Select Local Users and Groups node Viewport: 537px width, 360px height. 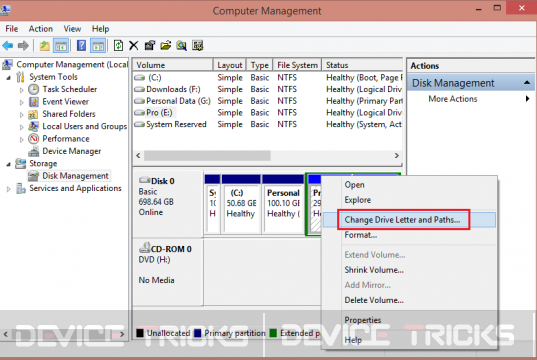[85, 126]
